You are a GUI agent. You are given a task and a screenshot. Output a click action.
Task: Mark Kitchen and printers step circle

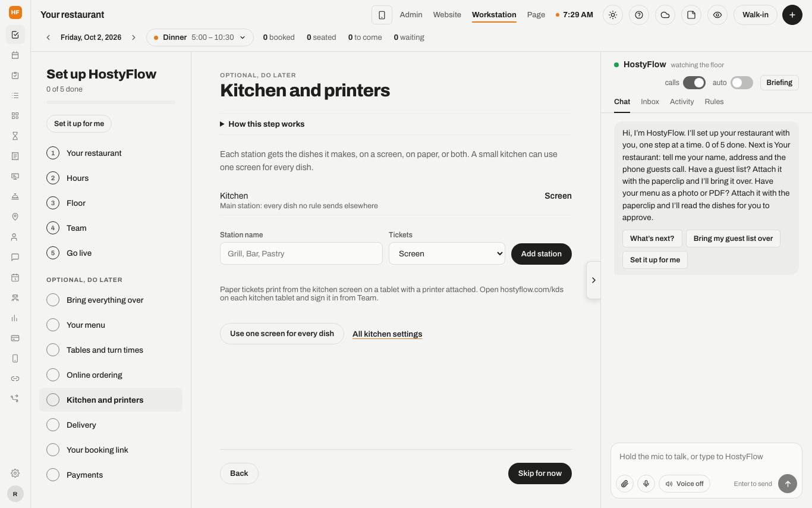tap(53, 400)
